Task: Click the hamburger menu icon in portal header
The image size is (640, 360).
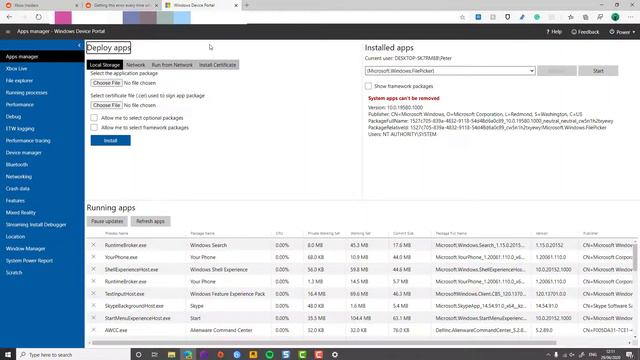Action: point(8,31)
